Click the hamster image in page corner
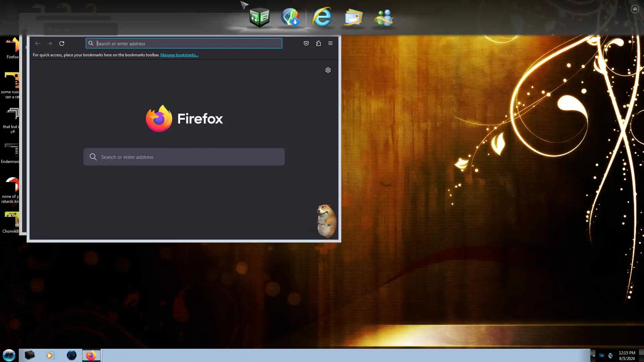The height and width of the screenshot is (362, 644). tap(326, 221)
